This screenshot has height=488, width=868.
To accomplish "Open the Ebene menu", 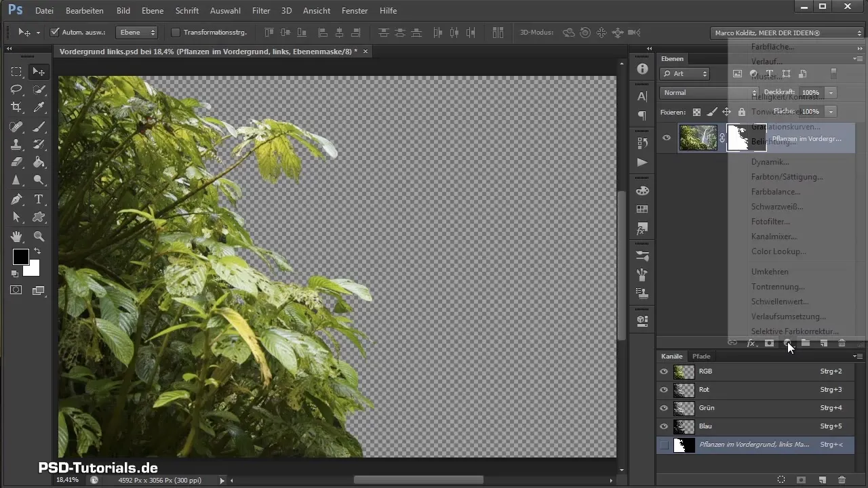I will click(153, 11).
